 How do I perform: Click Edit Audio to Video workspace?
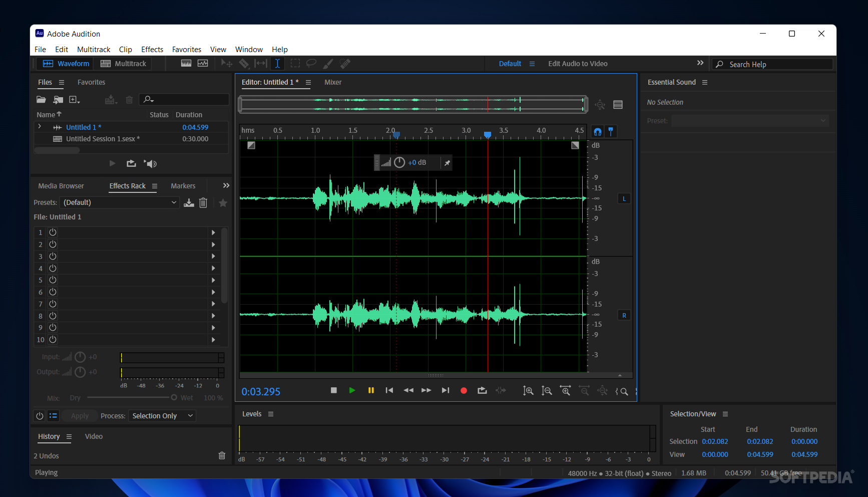(578, 64)
